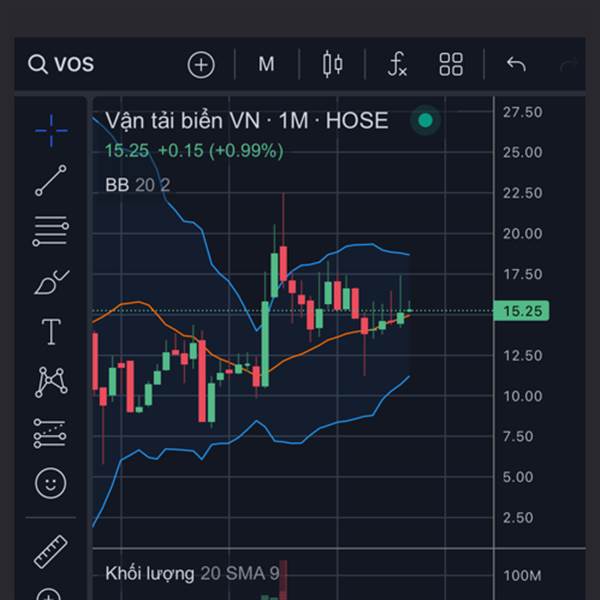Select the crosshair cursor tool
This screenshot has width=600, height=600.
[x=51, y=130]
